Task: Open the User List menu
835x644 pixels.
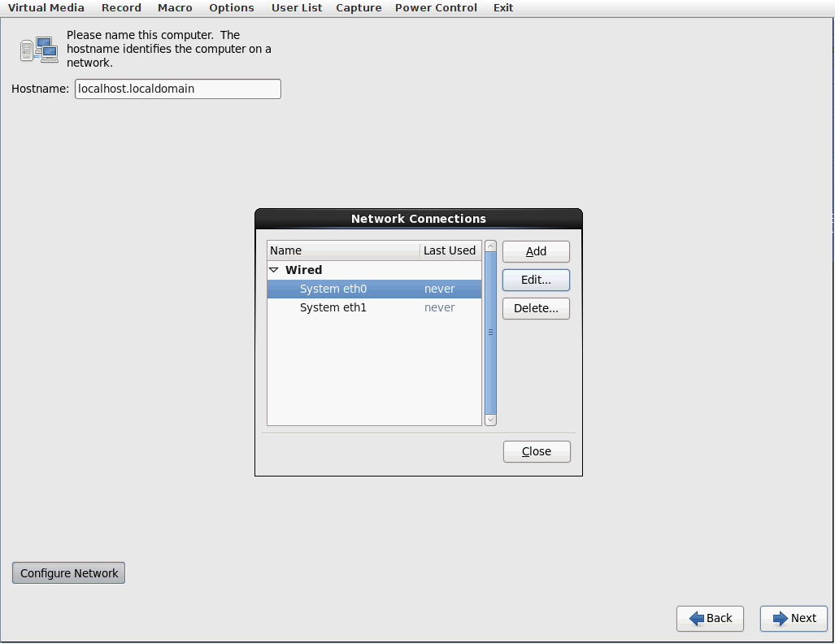Action: pos(297,7)
